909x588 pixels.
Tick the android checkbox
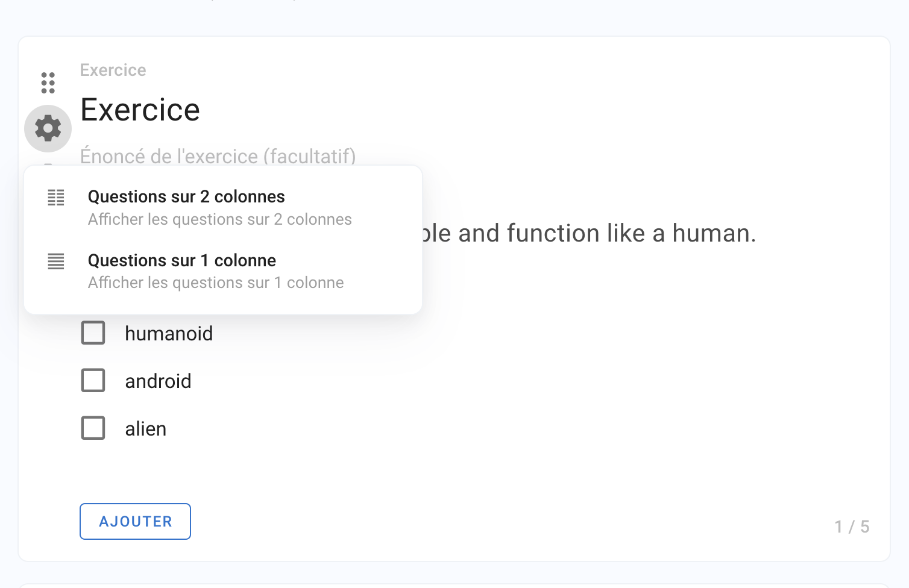pos(93,381)
